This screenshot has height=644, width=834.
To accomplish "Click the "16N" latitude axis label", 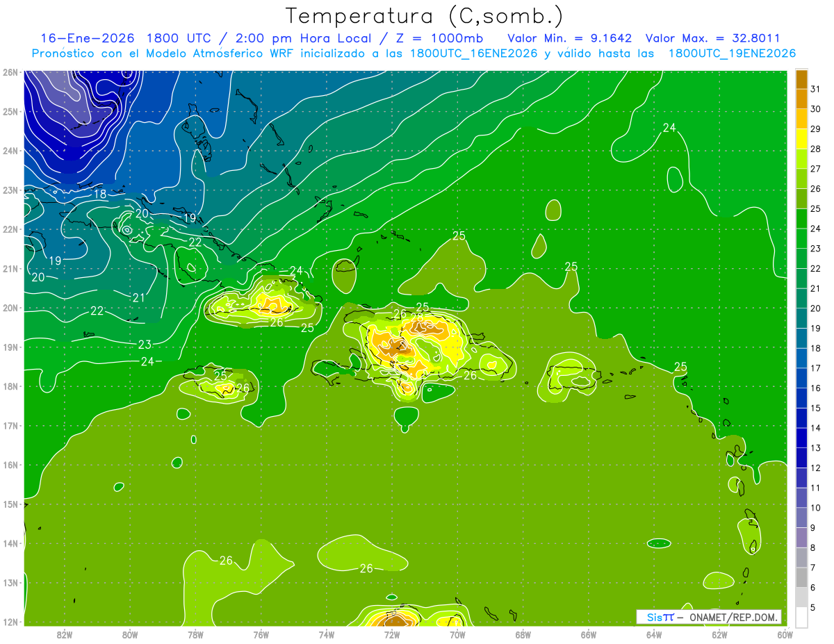I will pos(10,465).
